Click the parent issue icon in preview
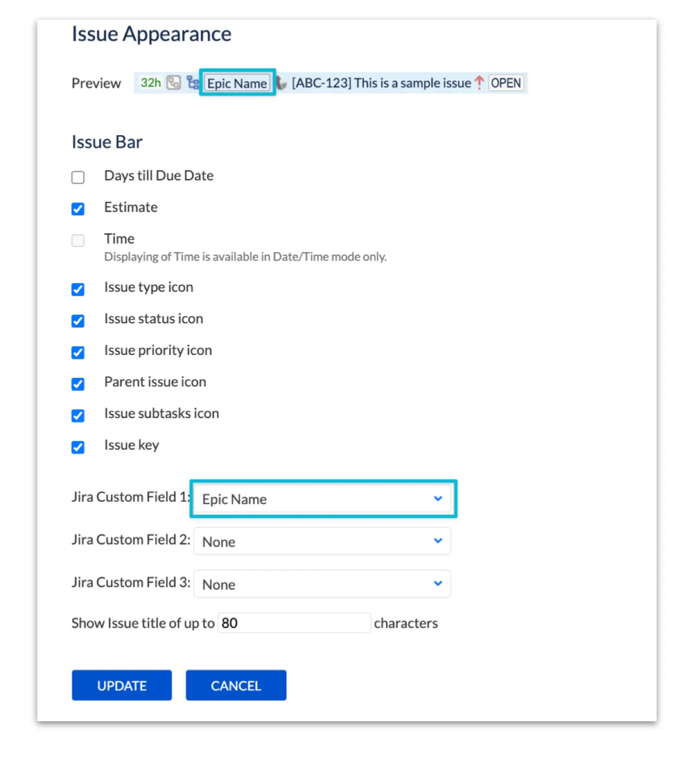The image size is (700, 762). point(174,83)
